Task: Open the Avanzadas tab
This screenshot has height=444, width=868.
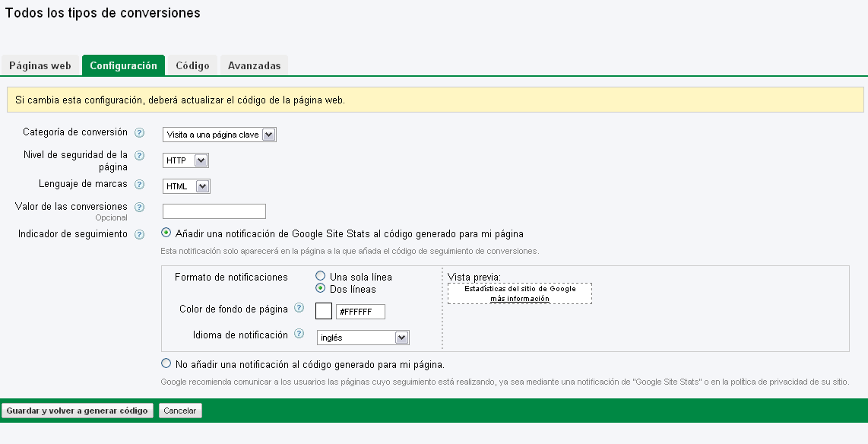Action: click(x=254, y=65)
